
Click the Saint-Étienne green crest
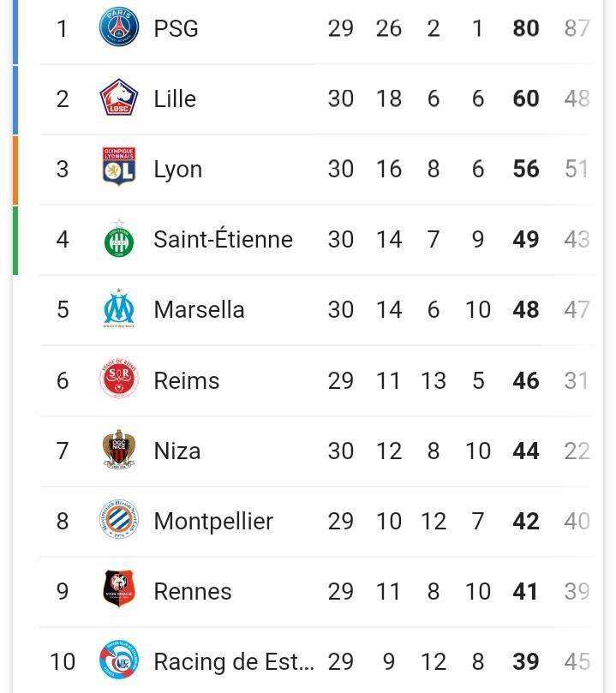click(x=118, y=238)
